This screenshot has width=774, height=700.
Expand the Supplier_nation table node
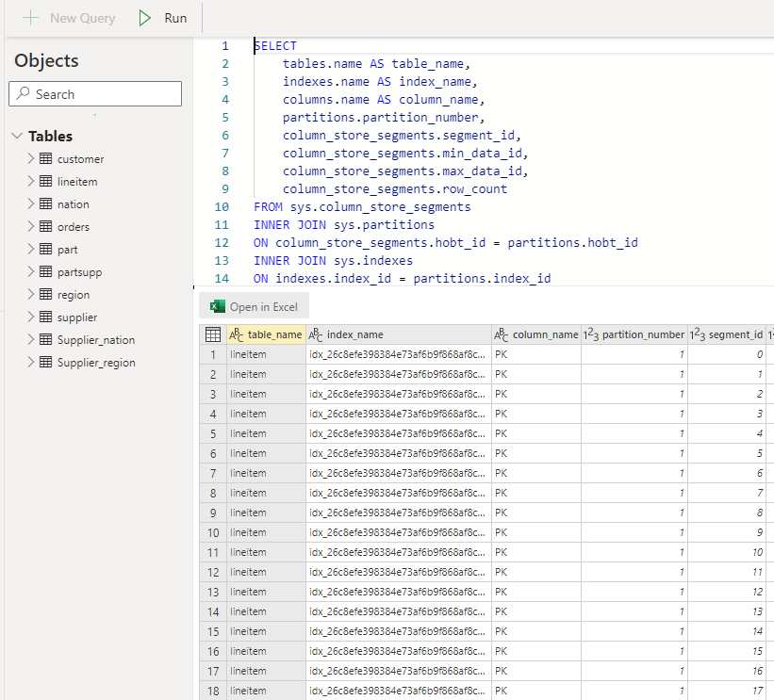(30, 339)
